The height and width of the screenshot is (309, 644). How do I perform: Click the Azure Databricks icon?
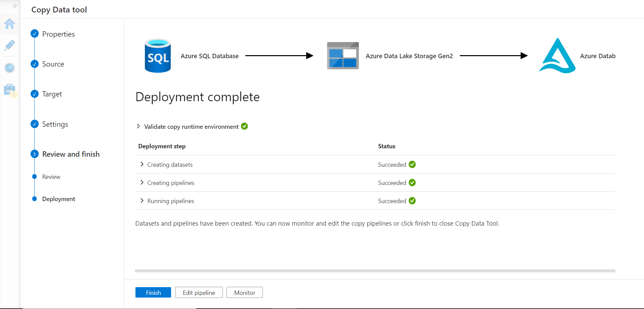[x=557, y=56]
